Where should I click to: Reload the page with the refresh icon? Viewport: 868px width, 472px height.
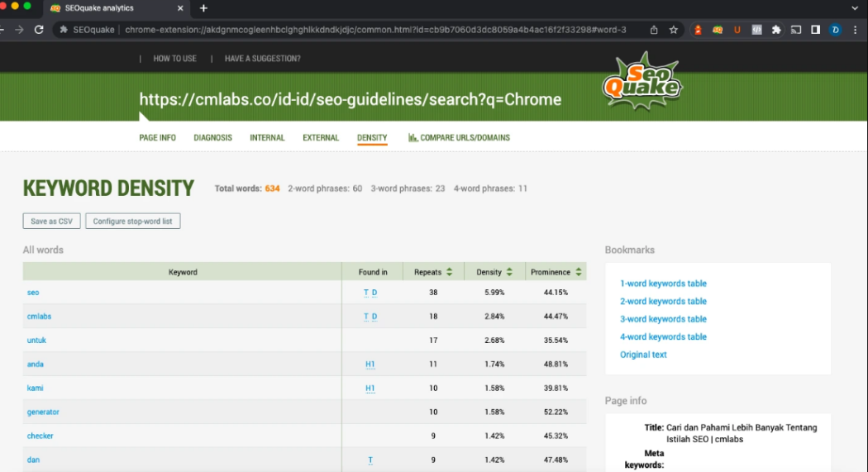[x=39, y=30]
